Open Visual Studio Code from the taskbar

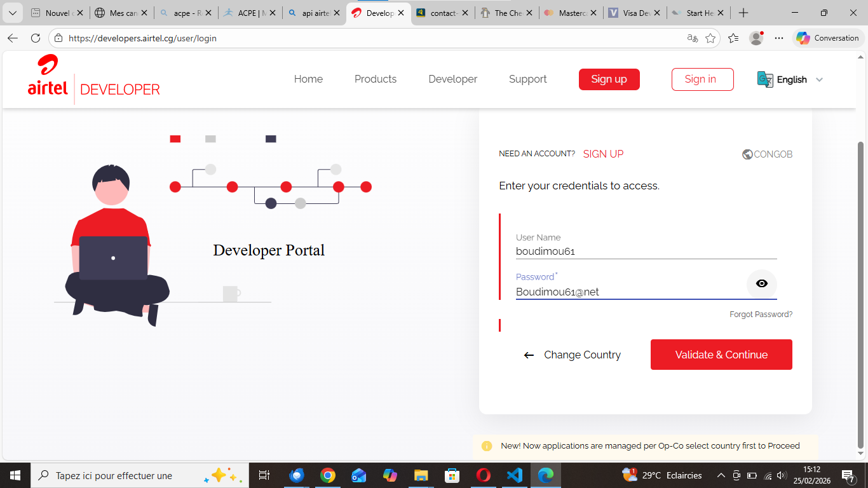515,475
